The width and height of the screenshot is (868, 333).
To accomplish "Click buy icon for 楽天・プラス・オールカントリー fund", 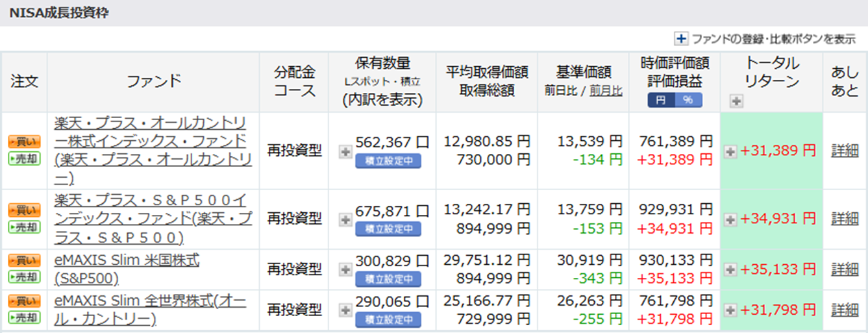I will click(24, 142).
